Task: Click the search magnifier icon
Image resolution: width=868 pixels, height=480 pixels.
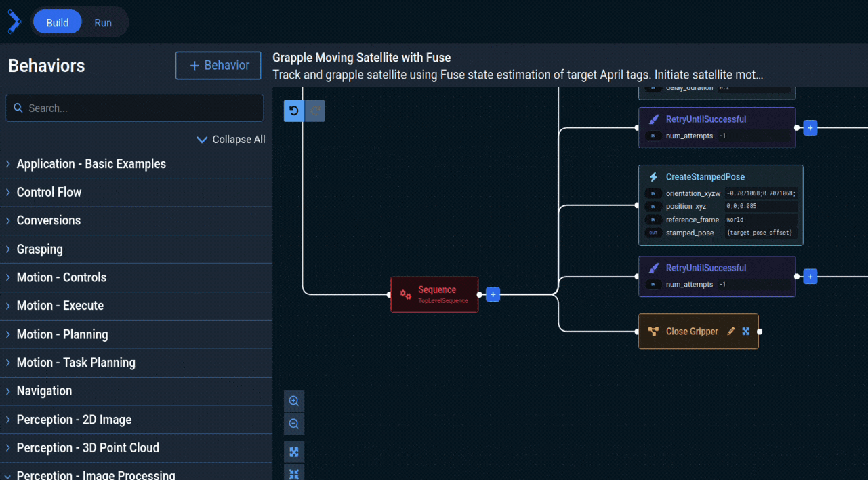Action: 18,108
